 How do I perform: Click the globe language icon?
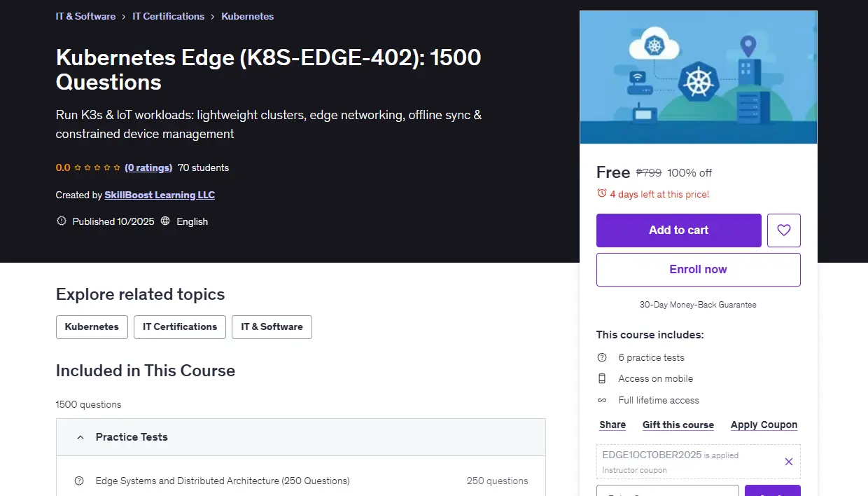(x=165, y=221)
